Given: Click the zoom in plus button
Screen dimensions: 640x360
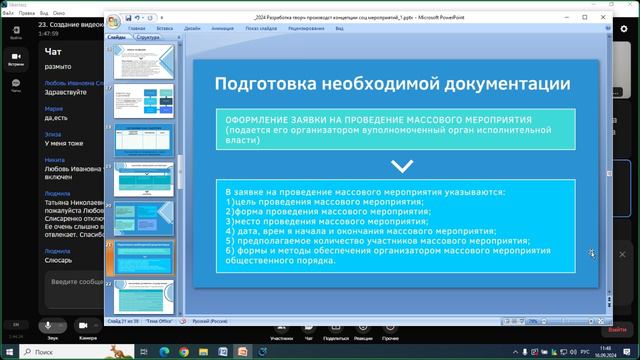Looking at the screenshot, I should (591, 322).
